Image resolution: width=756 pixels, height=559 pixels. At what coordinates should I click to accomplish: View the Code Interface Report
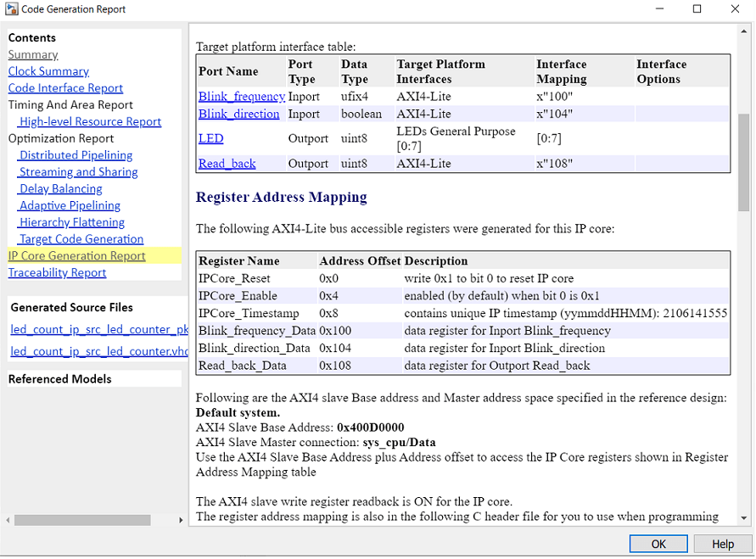[x=65, y=88]
